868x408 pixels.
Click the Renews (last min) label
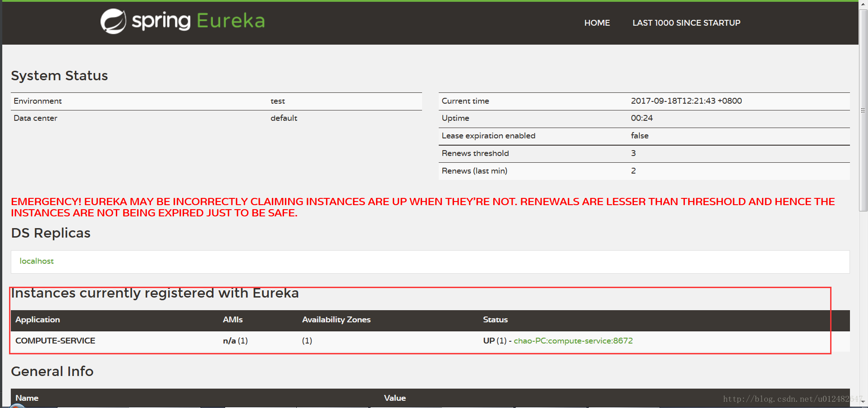click(x=474, y=171)
